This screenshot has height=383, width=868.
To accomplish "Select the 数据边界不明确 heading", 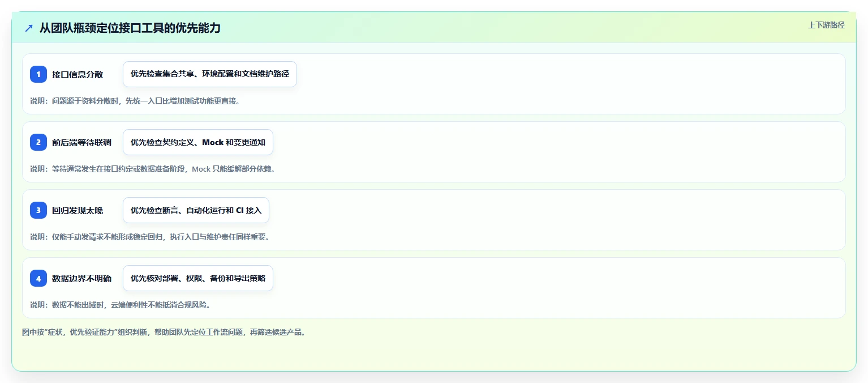I will (x=81, y=278).
